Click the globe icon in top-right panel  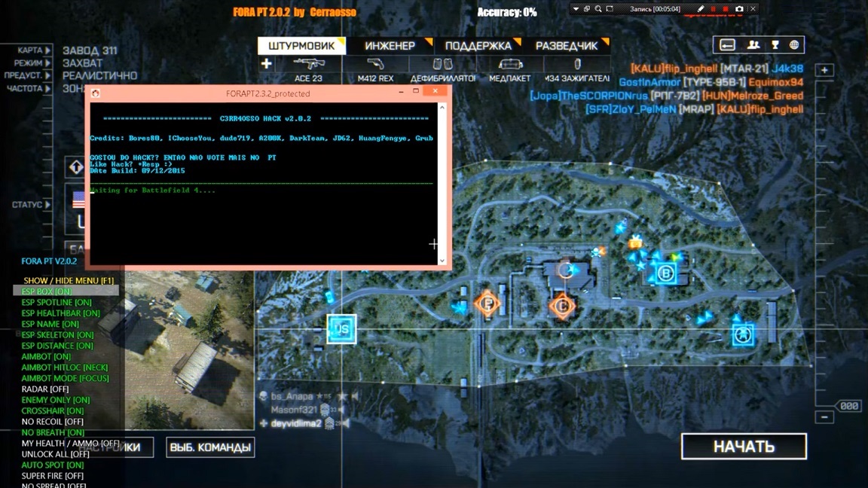[x=794, y=45]
